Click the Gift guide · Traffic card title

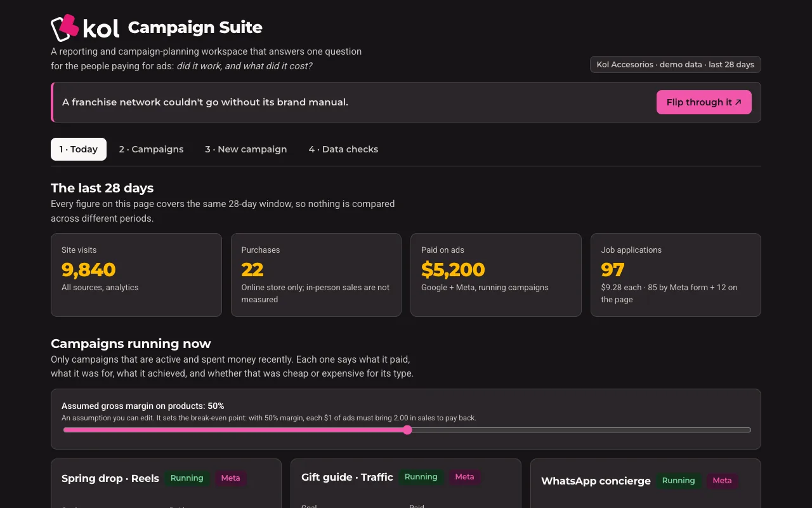pos(347,477)
